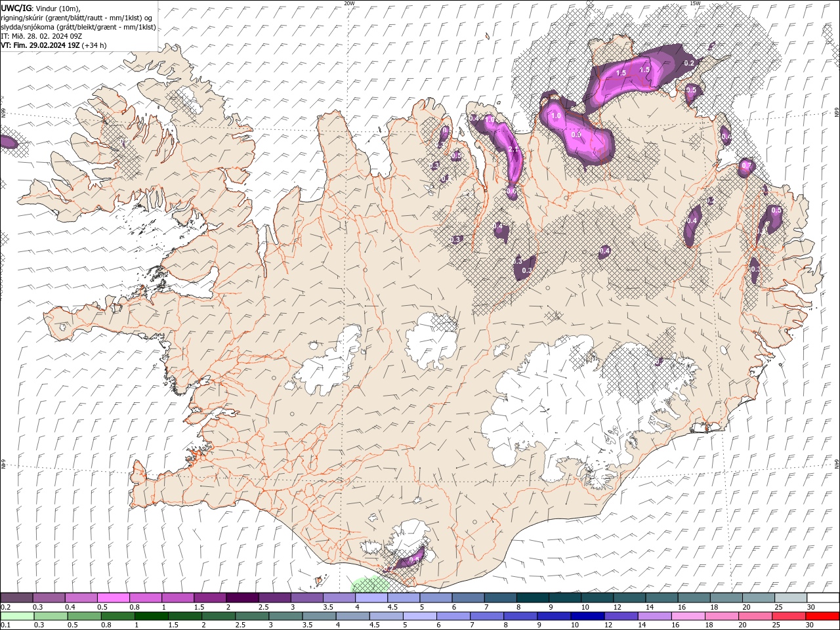
Task: Select the top-row legend swatch labeled 0.2
Action: pyautogui.click(x=16, y=598)
